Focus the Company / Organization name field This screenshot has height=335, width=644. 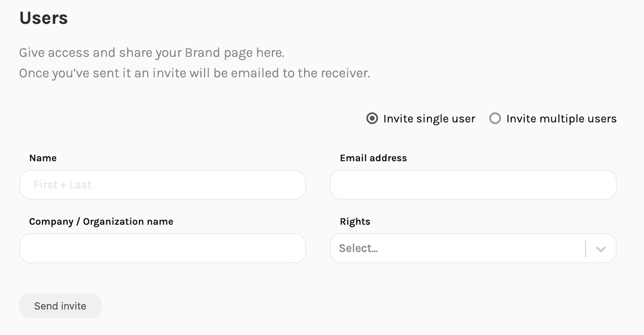pos(163,248)
